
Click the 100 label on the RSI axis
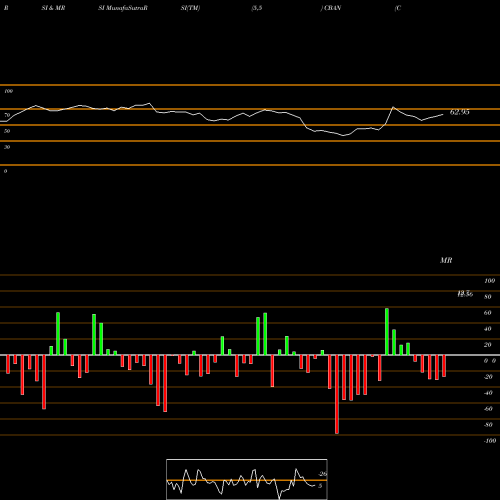click(x=8, y=91)
